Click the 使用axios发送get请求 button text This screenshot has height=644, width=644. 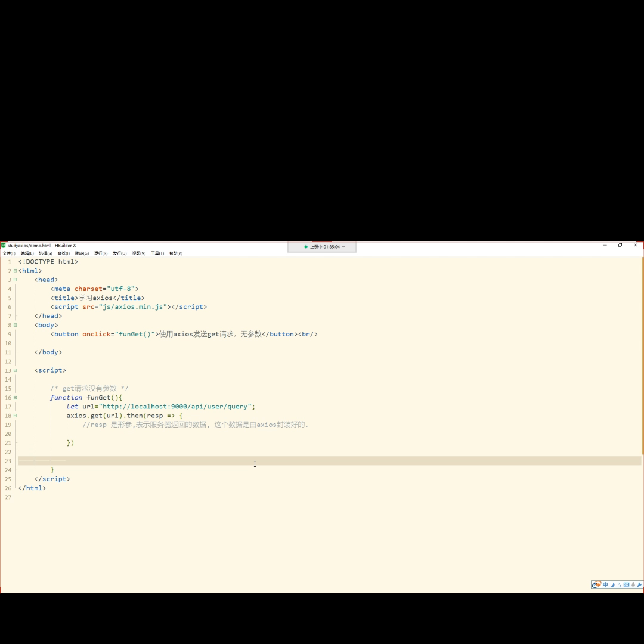[x=210, y=334]
